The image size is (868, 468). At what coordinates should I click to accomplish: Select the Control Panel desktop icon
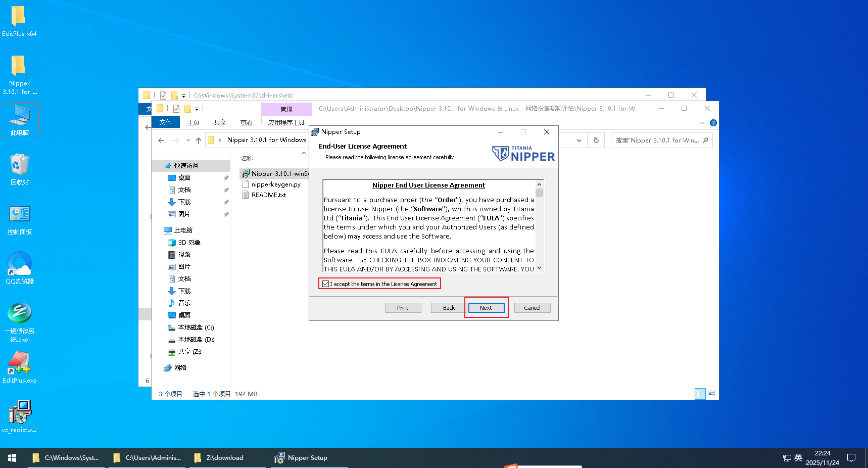20,215
